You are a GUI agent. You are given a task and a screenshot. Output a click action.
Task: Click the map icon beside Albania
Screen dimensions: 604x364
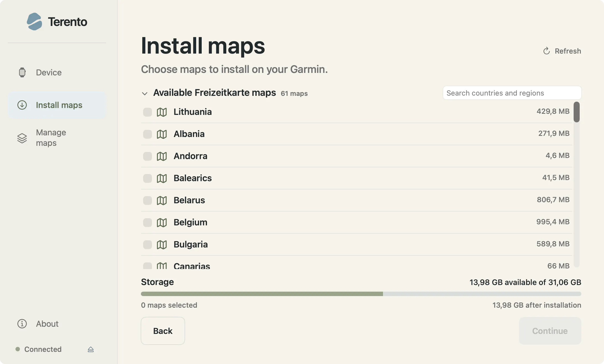[162, 134]
